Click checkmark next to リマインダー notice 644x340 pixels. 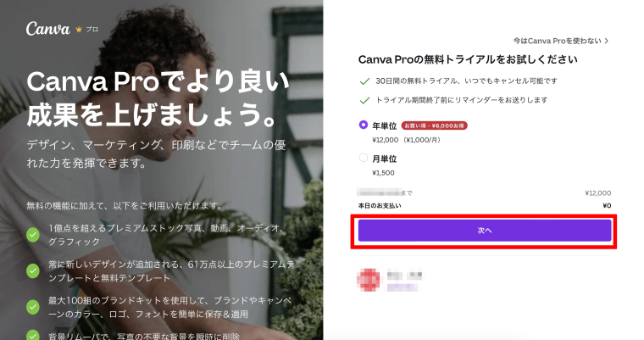click(x=364, y=100)
